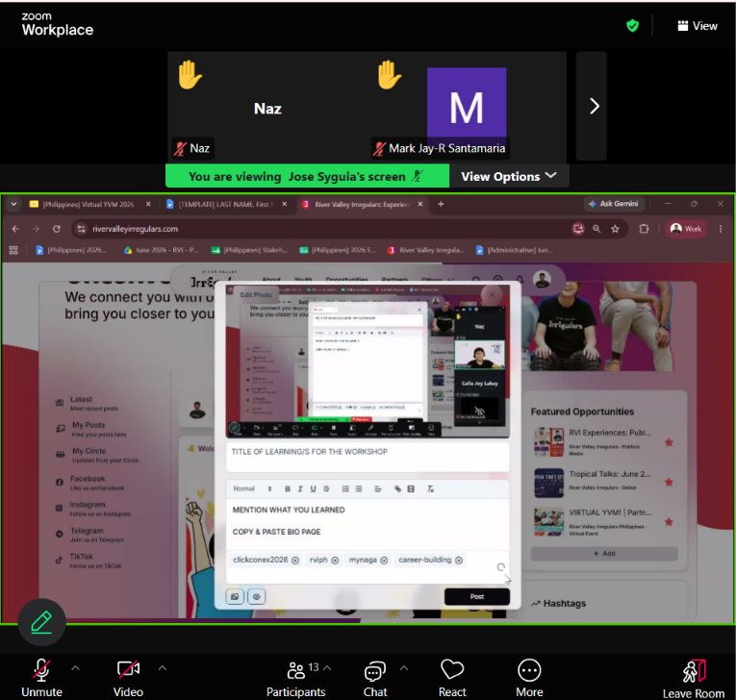Click Leave Room
Screen dimensions: 736x700
pyautogui.click(x=694, y=680)
